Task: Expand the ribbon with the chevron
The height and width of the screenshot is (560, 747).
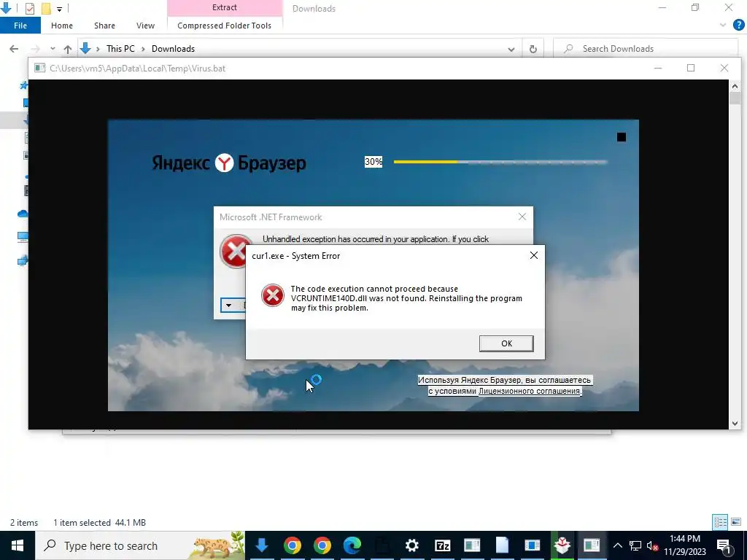Action: click(723, 25)
